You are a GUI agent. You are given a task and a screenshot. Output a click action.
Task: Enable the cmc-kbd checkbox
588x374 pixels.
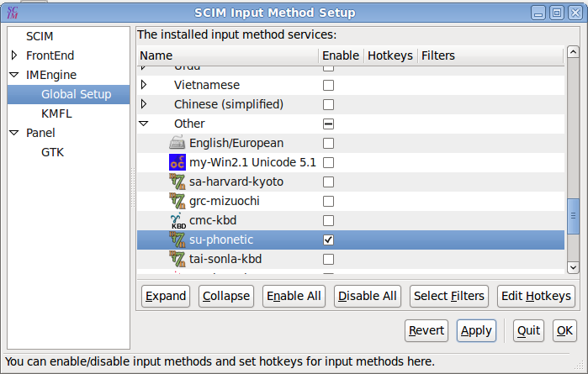328,220
